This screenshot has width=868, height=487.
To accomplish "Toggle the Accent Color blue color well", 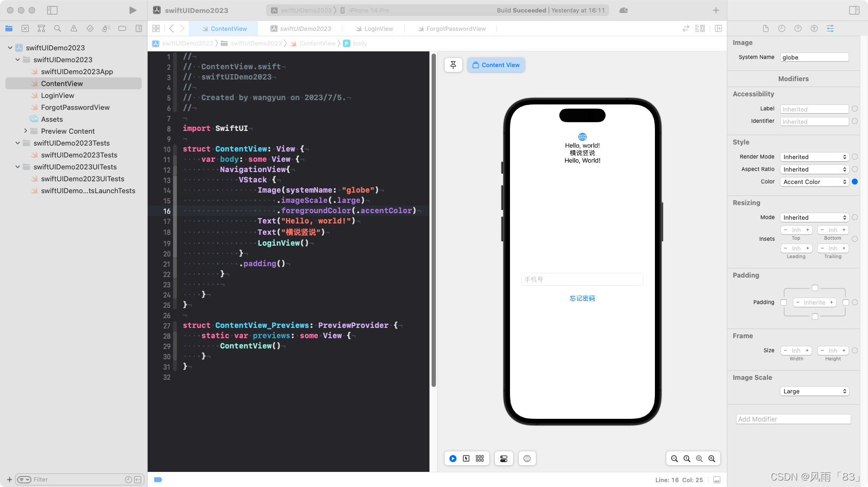I will (x=854, y=182).
